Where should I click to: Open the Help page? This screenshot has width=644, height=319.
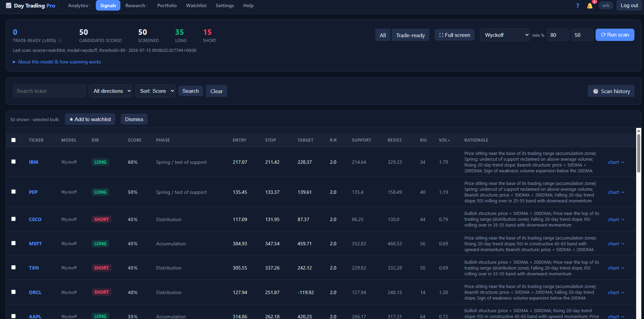(x=248, y=5)
